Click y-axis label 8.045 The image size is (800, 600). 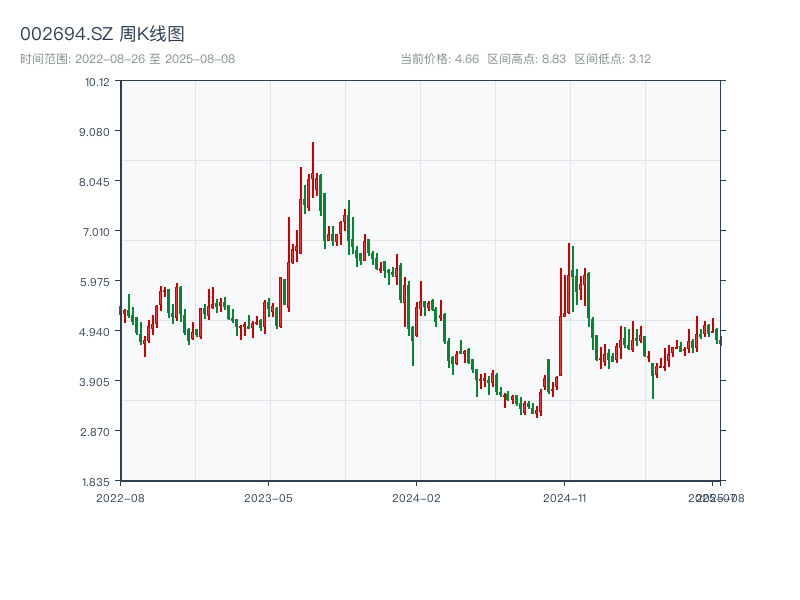pyautogui.click(x=94, y=182)
